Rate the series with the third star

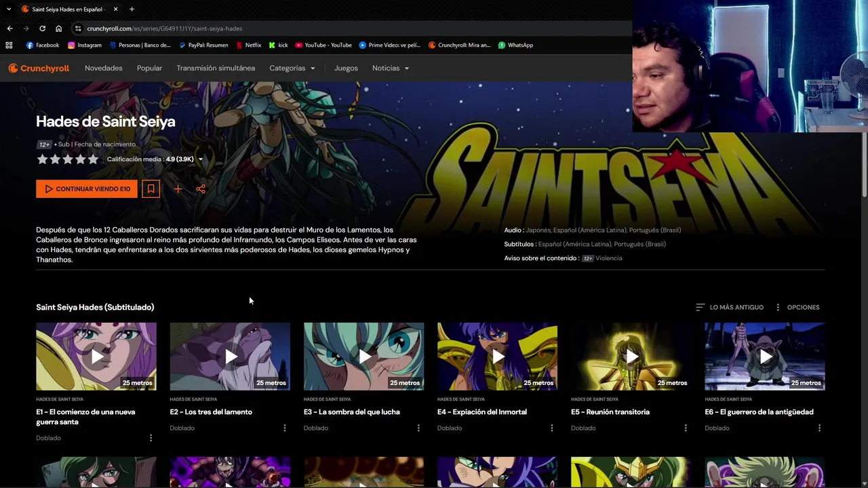[68, 159]
